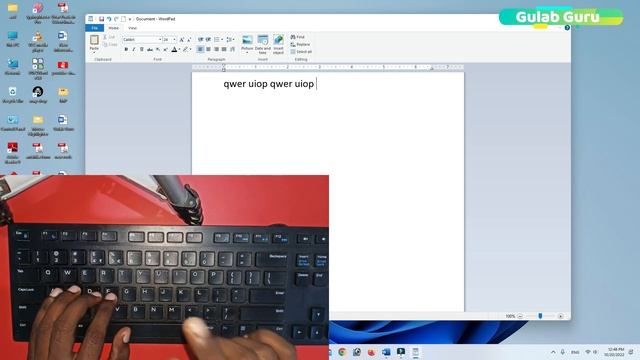Screen dimensions: 640x360
Task: Expand the highlight color dropdown arrow
Action: [x=191, y=49]
